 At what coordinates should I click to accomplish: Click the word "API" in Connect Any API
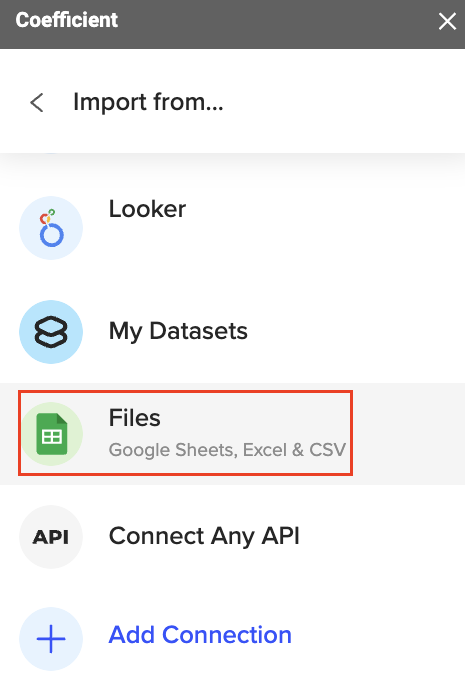tap(280, 536)
